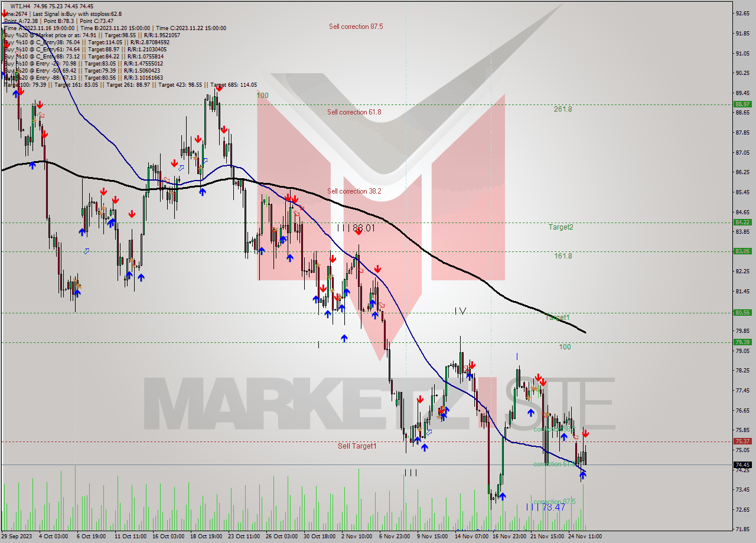Click the 'Sell correction 87.5' label
The image size is (756, 543).
coord(356,27)
